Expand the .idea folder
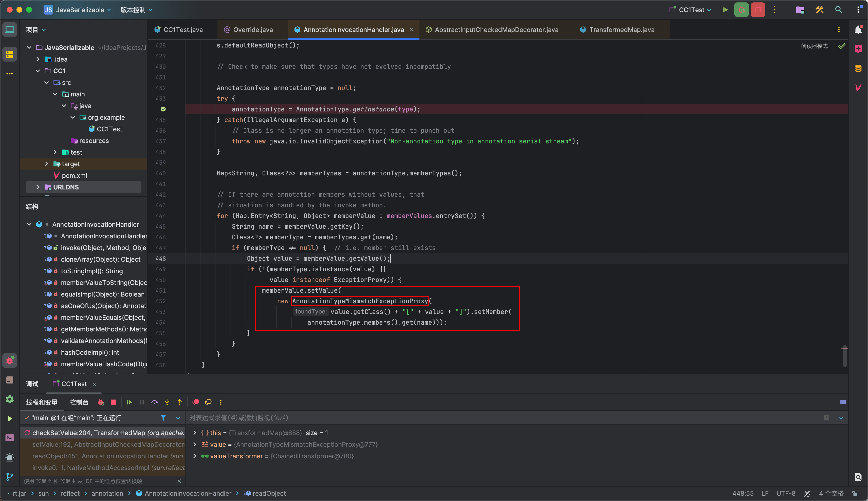The image size is (868, 501). click(38, 59)
